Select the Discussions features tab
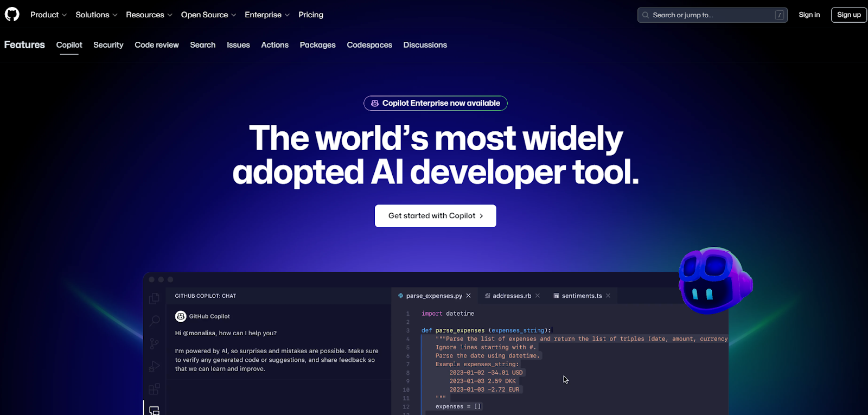 point(425,45)
